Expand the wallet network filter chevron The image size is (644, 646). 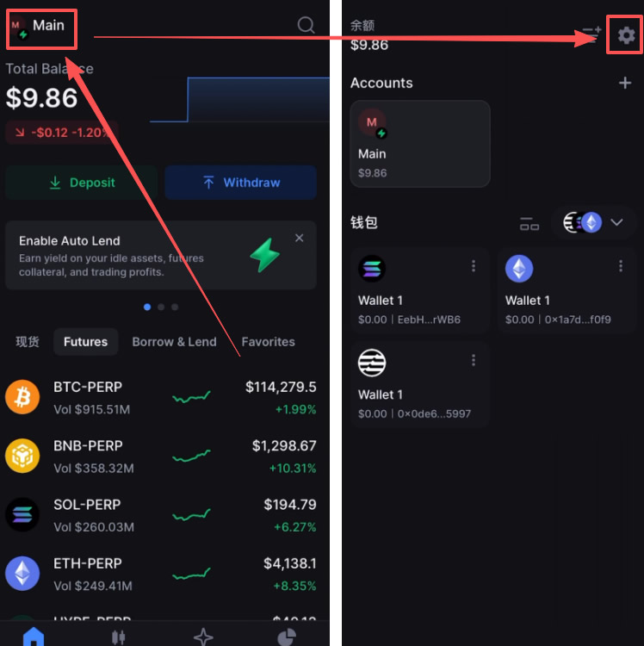616,222
